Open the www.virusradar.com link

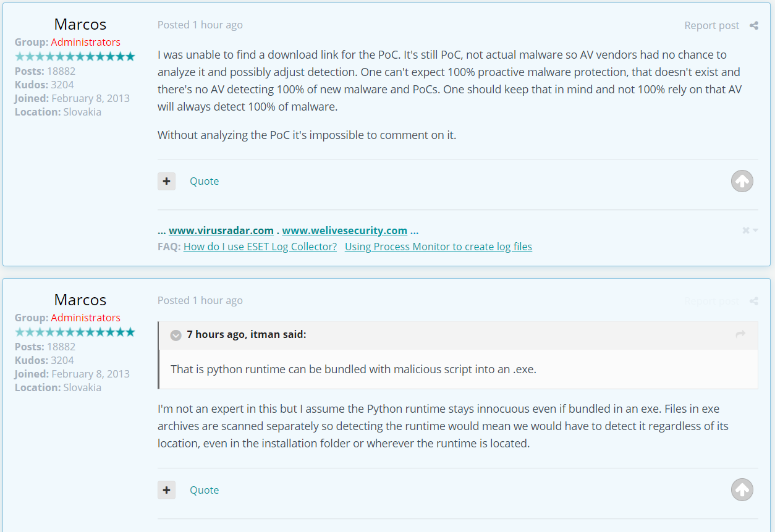click(x=221, y=230)
